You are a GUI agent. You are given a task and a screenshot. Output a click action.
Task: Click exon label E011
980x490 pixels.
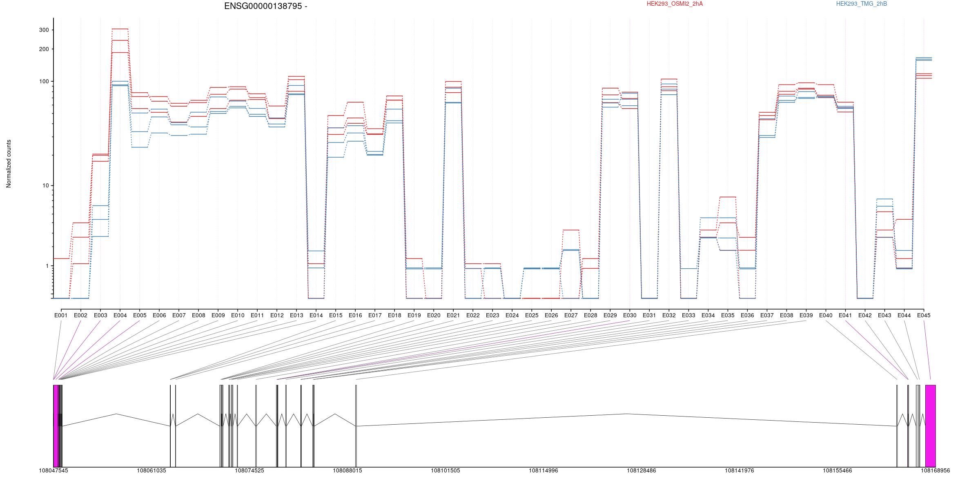257,315
